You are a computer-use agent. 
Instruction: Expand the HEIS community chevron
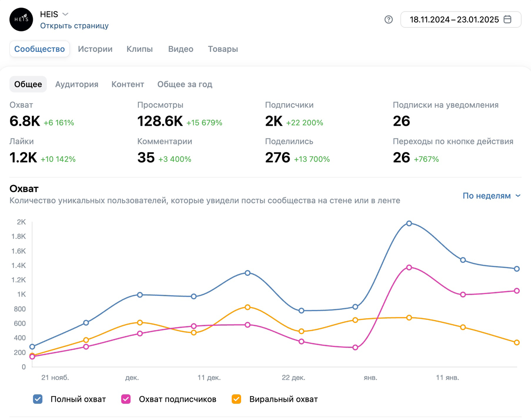[65, 14]
